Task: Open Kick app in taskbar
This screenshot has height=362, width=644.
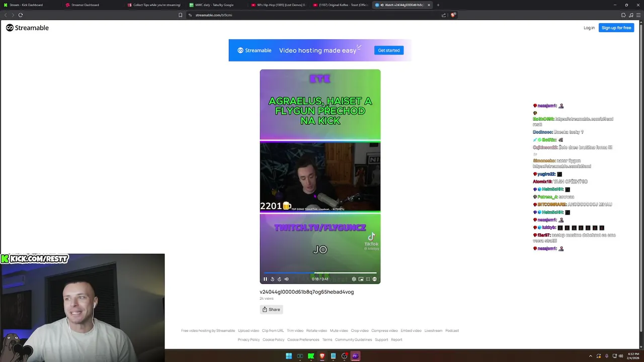Action: pos(311,356)
